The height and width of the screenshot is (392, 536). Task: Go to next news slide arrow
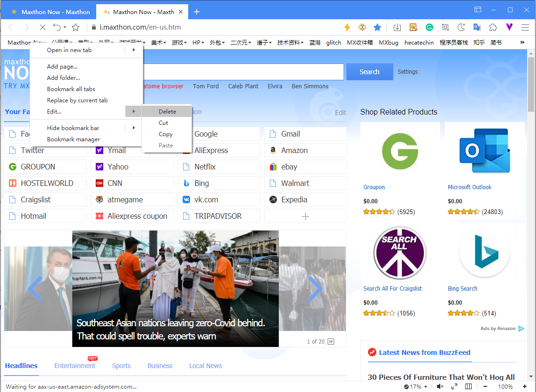point(315,289)
